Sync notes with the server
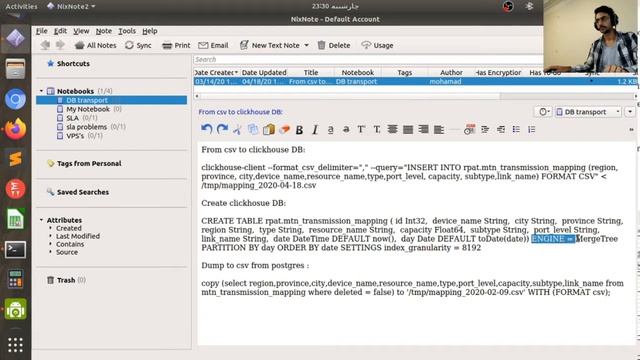The image size is (640, 360). coord(138,45)
